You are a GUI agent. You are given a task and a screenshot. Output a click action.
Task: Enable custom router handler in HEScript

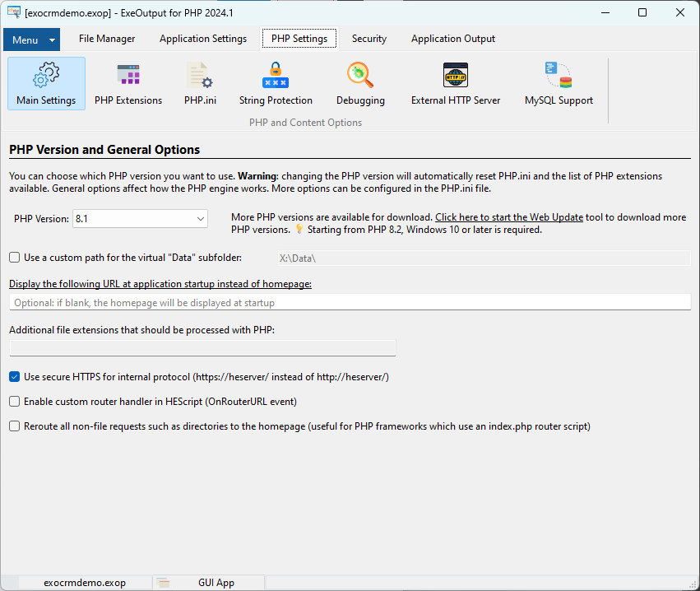[14, 401]
